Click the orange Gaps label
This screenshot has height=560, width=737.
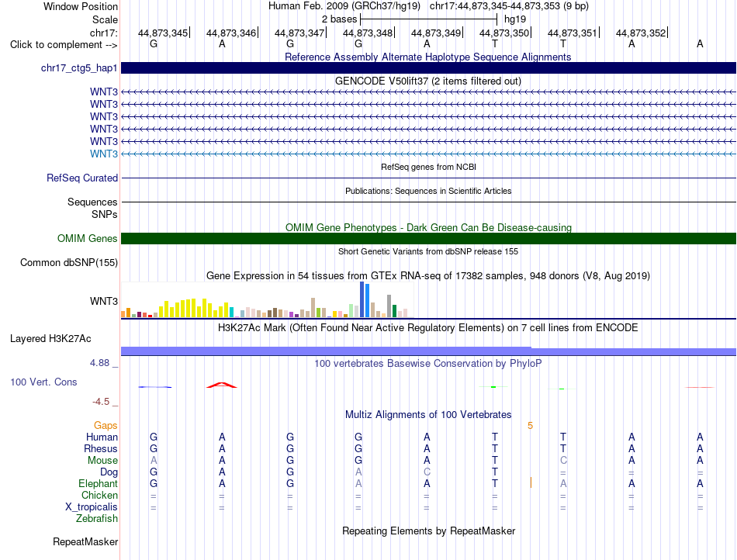pos(106,425)
